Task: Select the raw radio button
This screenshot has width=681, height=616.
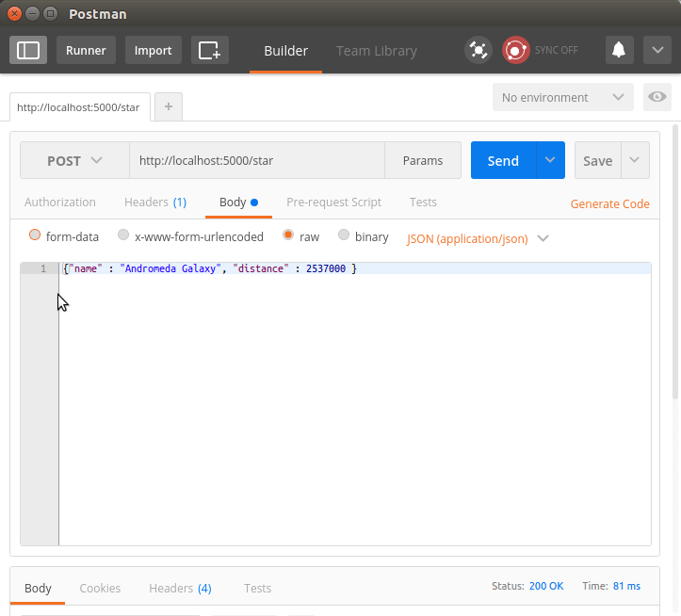Action: pos(288,235)
